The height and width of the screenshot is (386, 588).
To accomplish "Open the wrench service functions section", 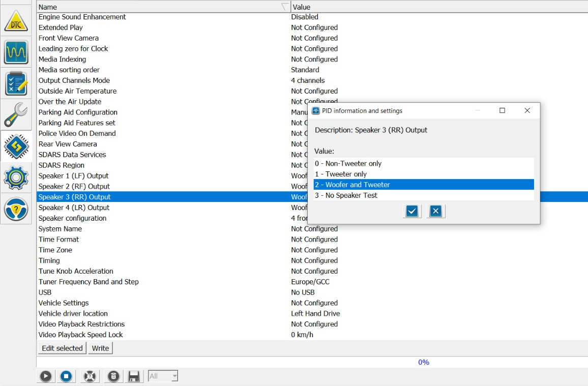I will click(x=16, y=114).
